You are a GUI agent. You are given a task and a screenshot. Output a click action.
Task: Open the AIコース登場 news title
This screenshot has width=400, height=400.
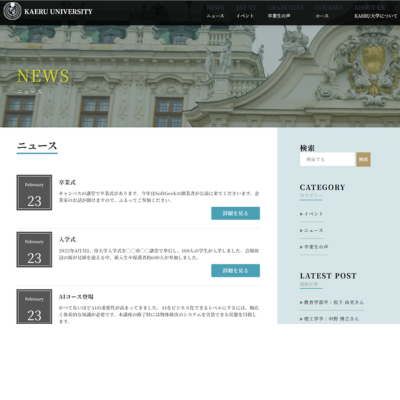click(76, 297)
